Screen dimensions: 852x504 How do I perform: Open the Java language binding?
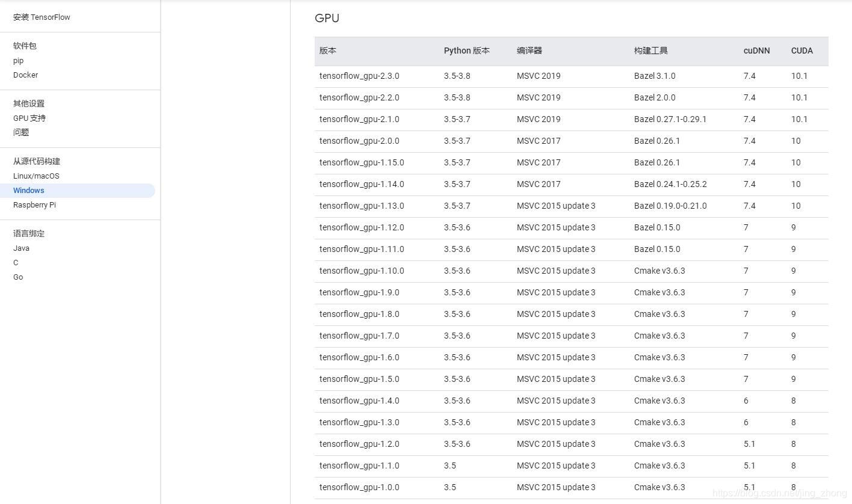pyautogui.click(x=21, y=248)
